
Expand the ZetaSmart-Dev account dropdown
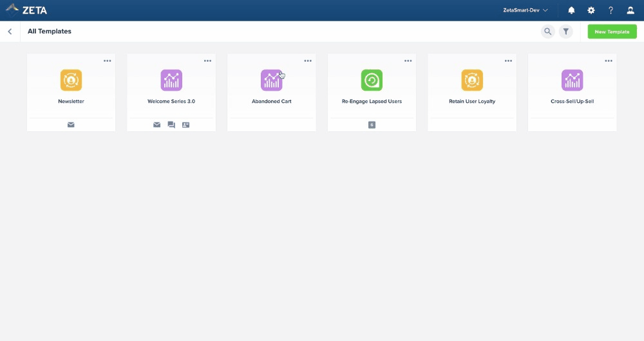pyautogui.click(x=526, y=10)
